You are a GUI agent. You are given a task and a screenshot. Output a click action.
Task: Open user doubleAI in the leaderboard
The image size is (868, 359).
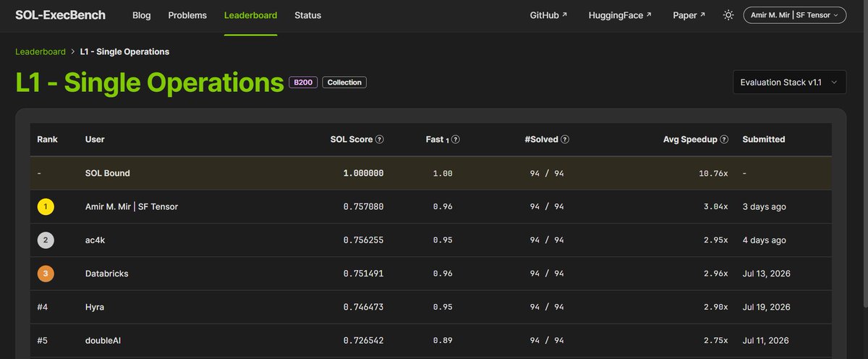(103, 340)
